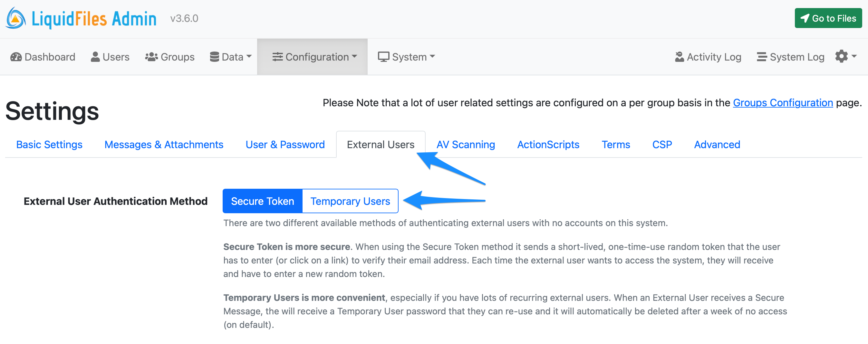Open the Messages & Attachments tab

[x=164, y=144]
